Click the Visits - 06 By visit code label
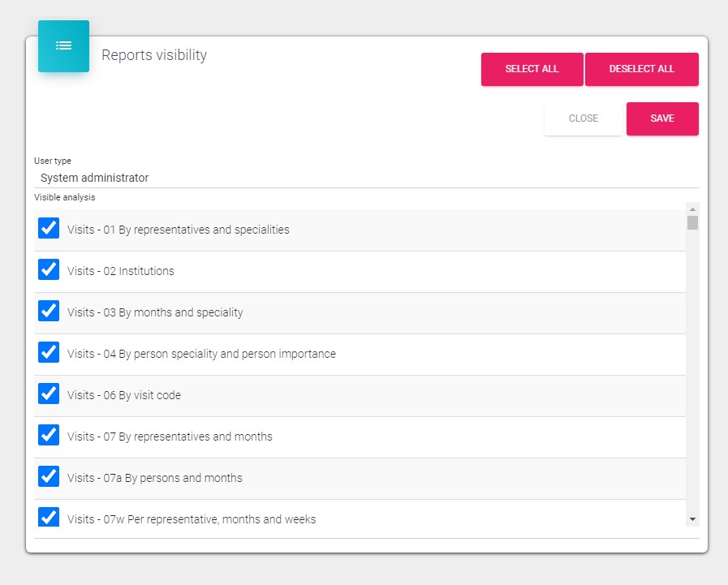 [124, 395]
